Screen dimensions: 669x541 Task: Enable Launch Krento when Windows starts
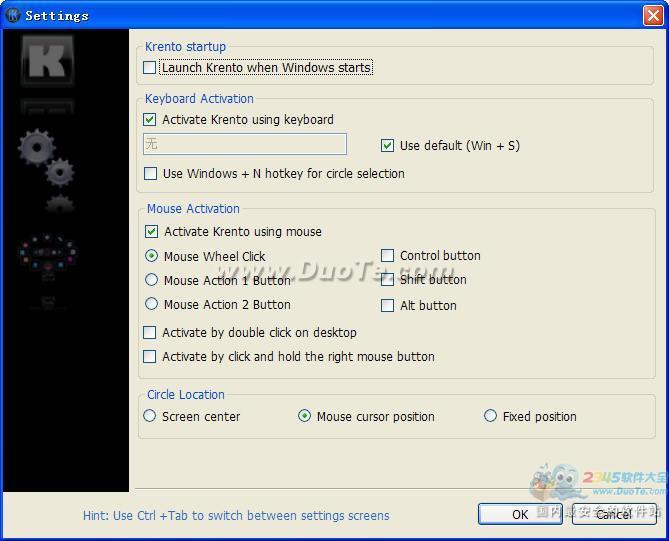[x=150, y=68]
